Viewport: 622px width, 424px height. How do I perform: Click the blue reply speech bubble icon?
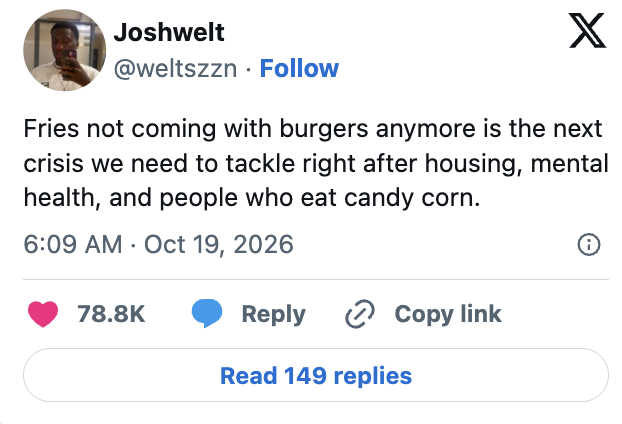click(x=207, y=313)
